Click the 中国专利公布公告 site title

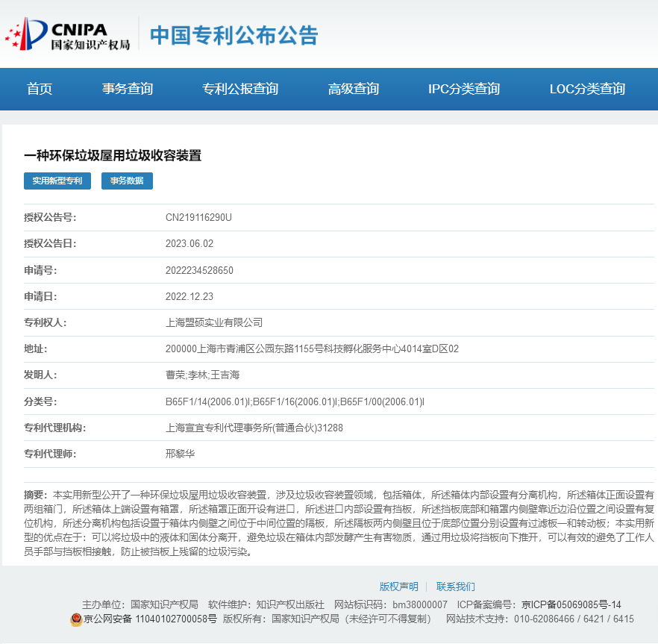(234, 35)
